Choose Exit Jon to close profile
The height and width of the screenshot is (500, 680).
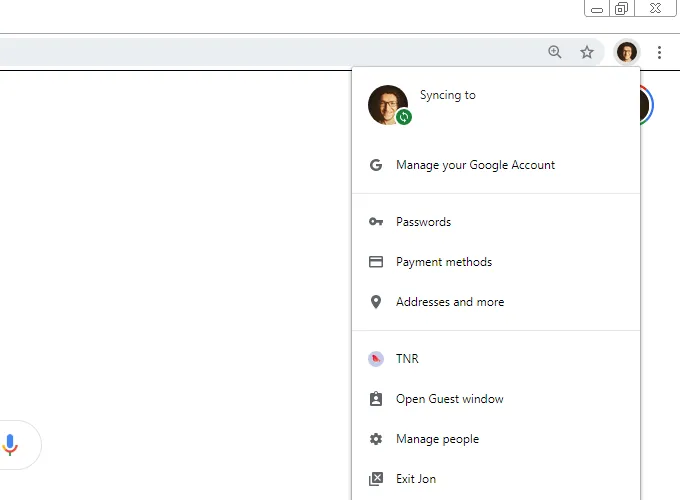coord(416,479)
